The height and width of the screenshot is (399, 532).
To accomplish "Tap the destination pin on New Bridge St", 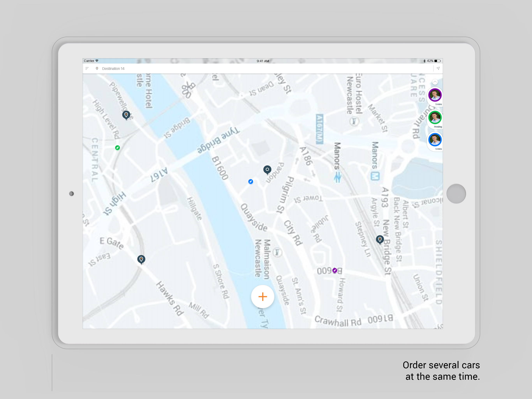I will tap(380, 239).
